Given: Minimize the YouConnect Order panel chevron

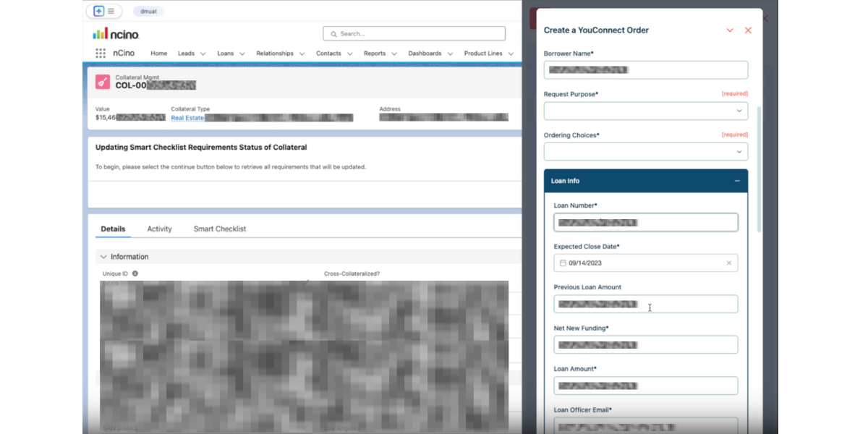Looking at the screenshot, I should 730,30.
